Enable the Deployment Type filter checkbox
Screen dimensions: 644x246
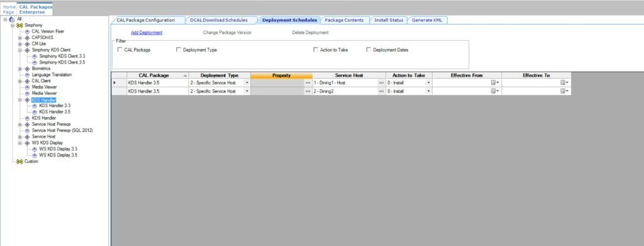pyautogui.click(x=179, y=50)
